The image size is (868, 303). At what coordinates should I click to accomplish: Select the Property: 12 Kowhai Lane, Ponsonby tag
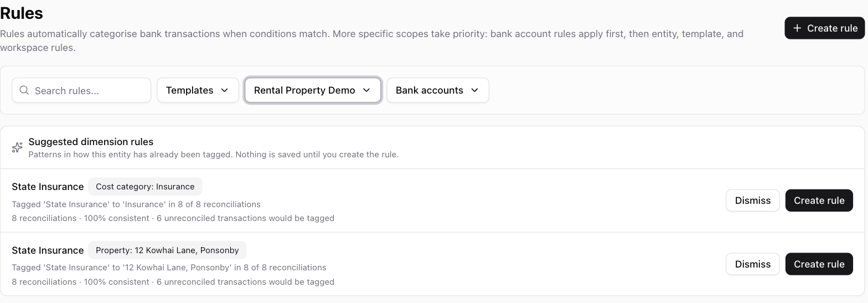[x=167, y=250]
